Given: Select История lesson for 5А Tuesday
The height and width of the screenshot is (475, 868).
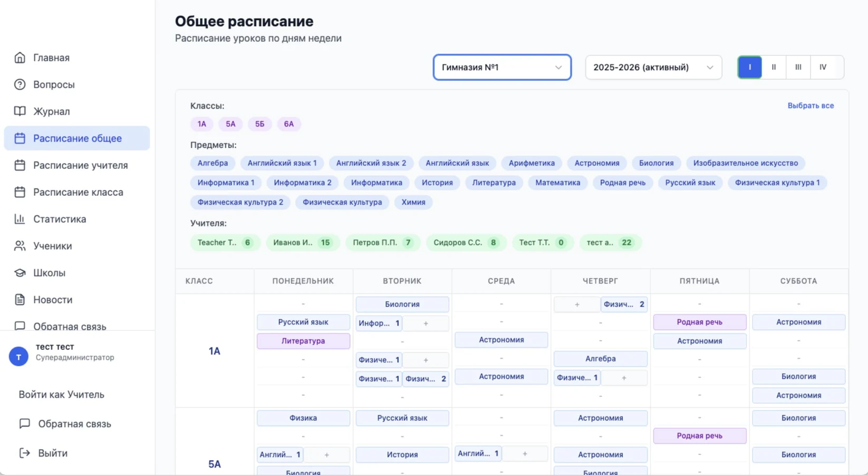Looking at the screenshot, I should point(402,454).
